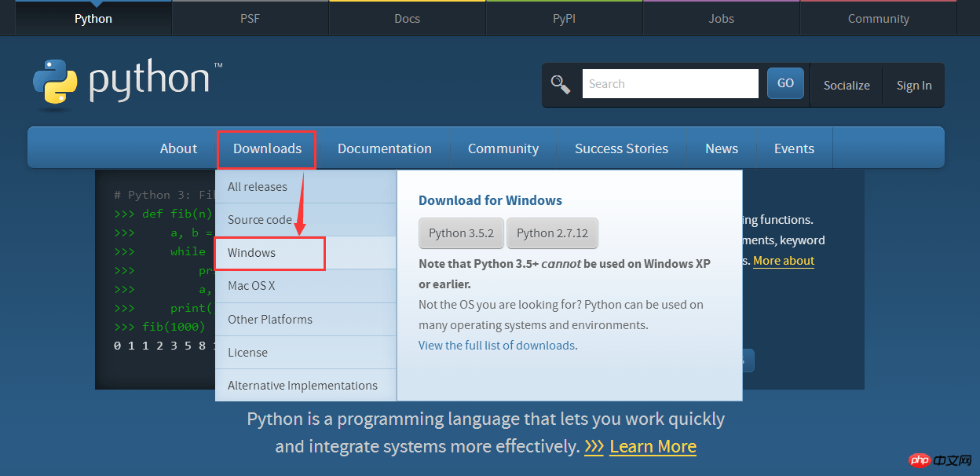Select Windows in Downloads submenu

click(252, 253)
